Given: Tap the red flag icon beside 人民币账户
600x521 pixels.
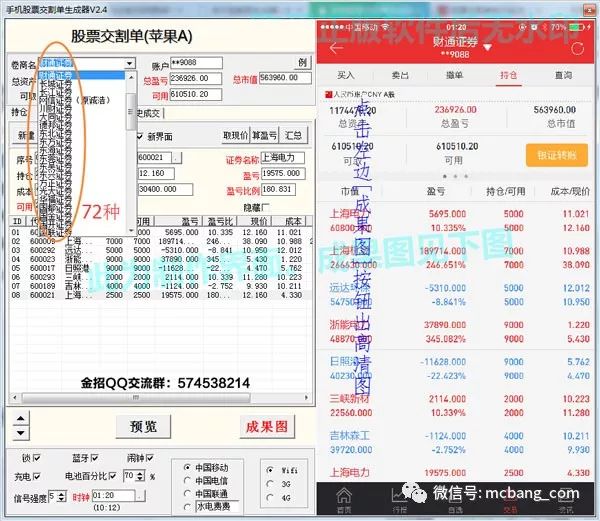Looking at the screenshot, I should (x=328, y=94).
